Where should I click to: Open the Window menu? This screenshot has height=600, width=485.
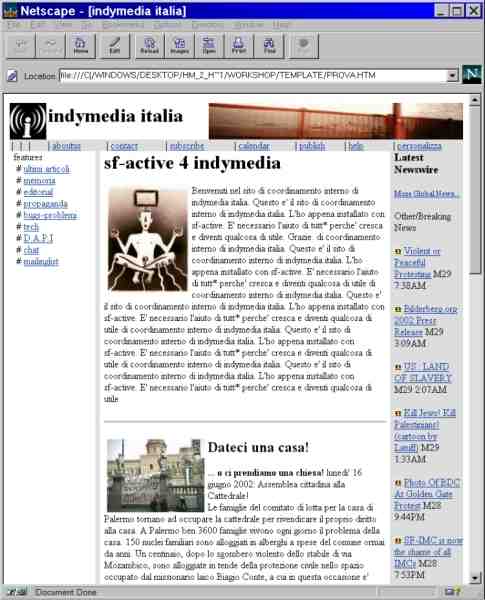(x=248, y=25)
